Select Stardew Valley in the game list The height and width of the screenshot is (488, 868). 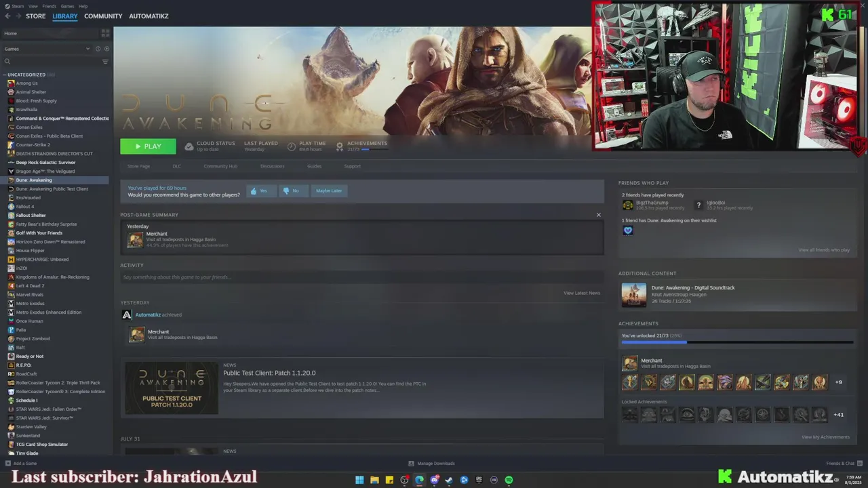click(31, 427)
